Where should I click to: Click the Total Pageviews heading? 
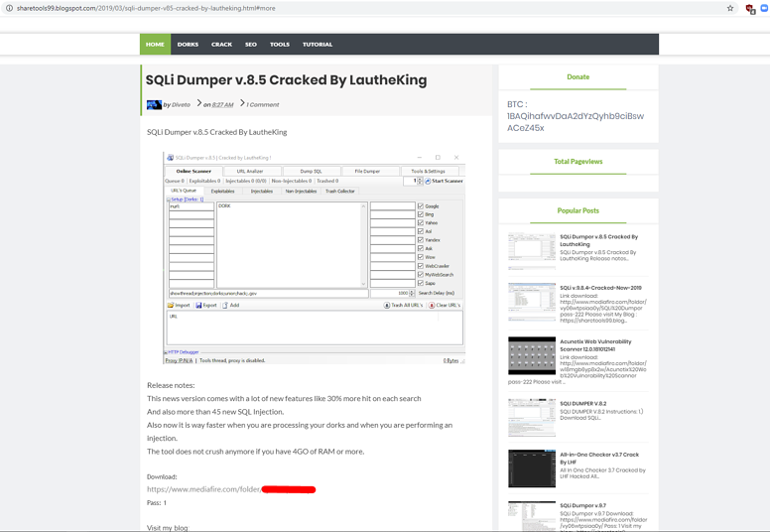point(577,161)
